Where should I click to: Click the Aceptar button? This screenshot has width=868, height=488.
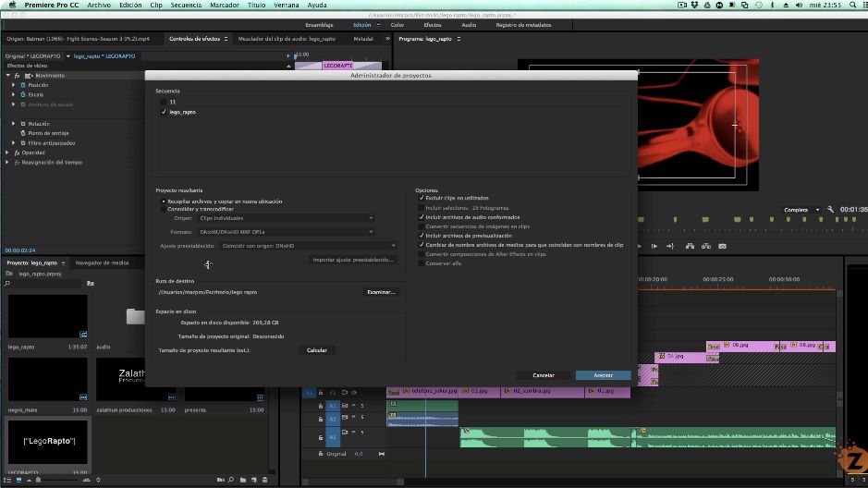(x=603, y=375)
